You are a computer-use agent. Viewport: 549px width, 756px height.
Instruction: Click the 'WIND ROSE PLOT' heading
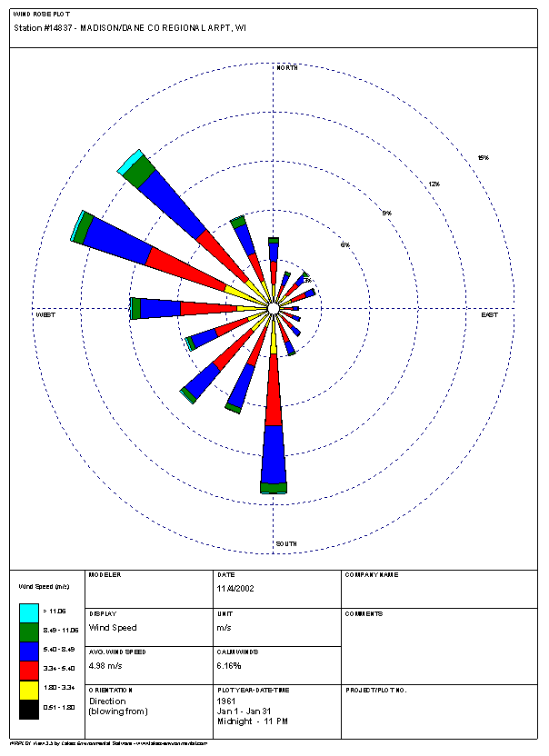pos(42,14)
